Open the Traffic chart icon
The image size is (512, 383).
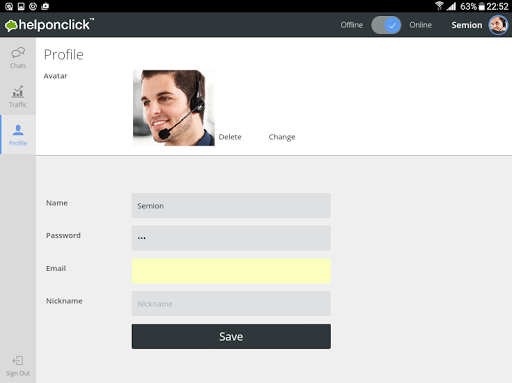click(x=18, y=92)
